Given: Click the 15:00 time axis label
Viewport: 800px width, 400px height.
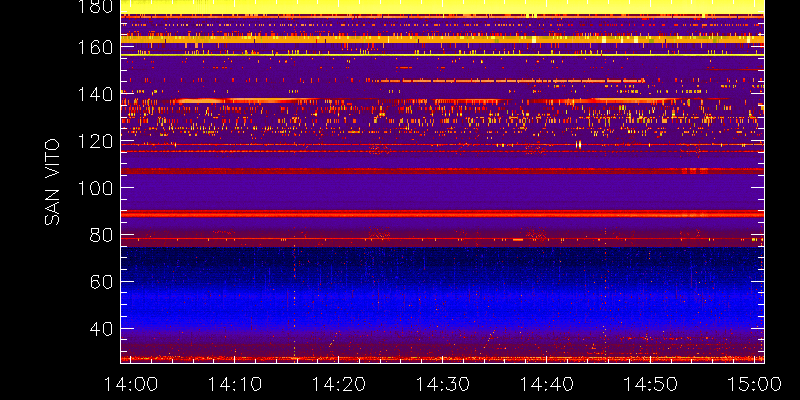Looking at the screenshot, I should (x=755, y=384).
